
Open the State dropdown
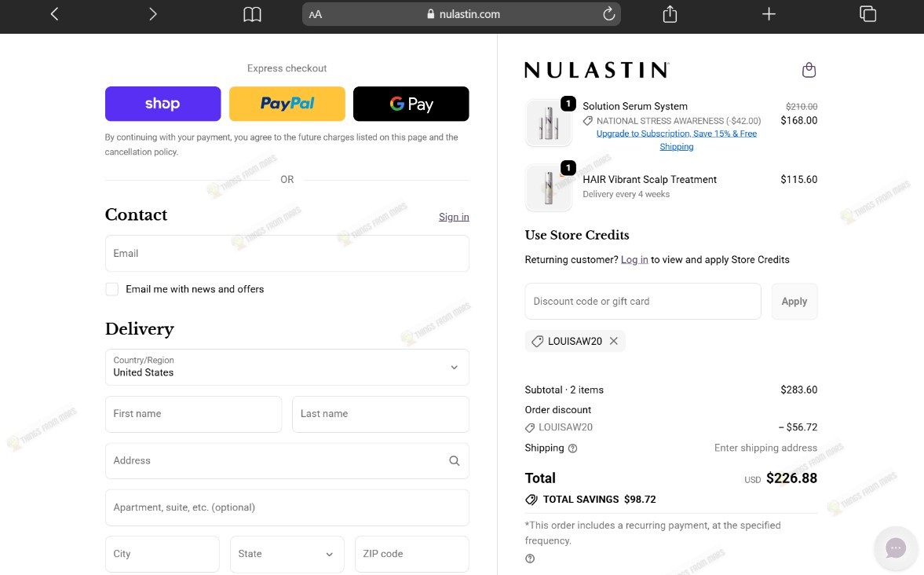coord(287,554)
